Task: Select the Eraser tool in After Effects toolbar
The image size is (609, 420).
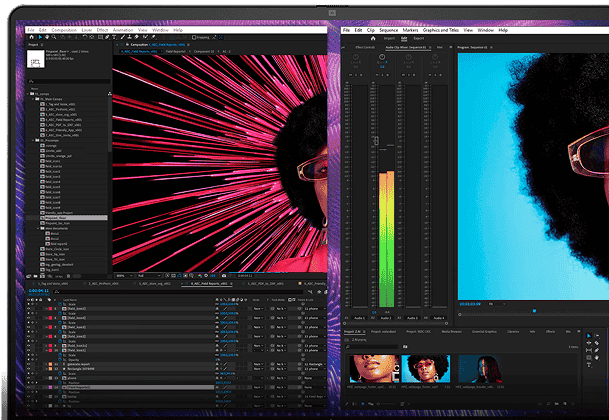Action: [136, 37]
